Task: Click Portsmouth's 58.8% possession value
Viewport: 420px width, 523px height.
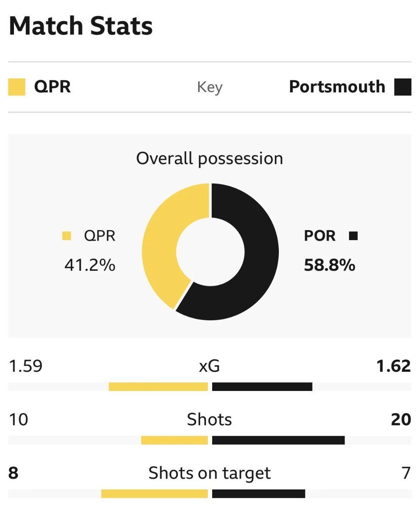Action: [x=329, y=265]
